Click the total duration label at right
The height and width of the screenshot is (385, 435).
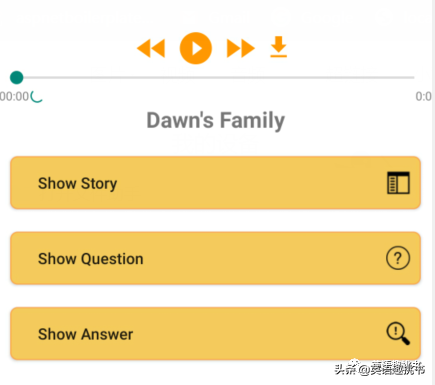(x=424, y=97)
